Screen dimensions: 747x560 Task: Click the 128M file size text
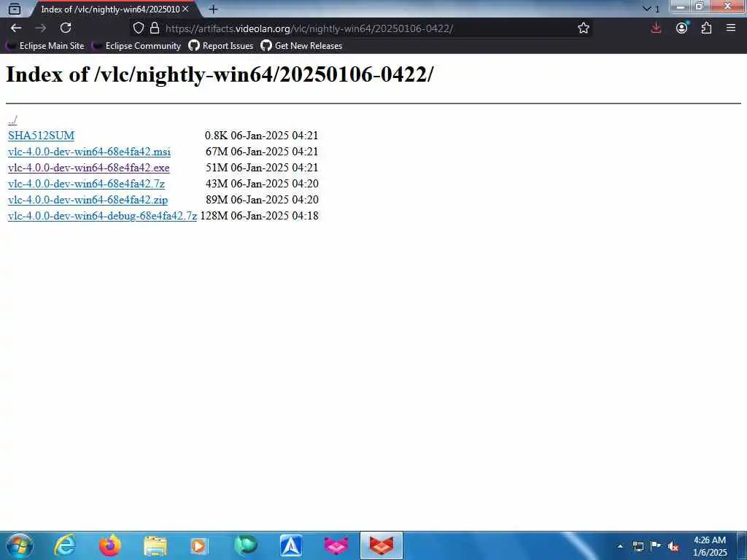pyautogui.click(x=214, y=216)
